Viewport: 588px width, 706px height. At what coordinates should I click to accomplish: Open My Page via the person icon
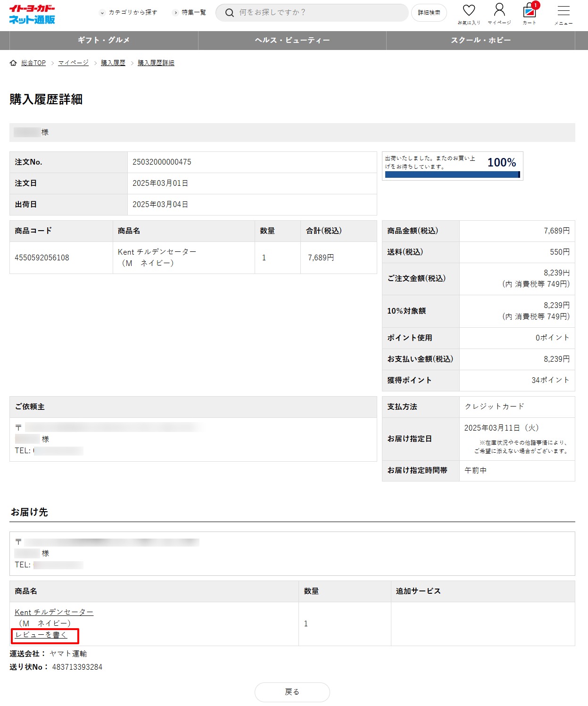tap(499, 11)
